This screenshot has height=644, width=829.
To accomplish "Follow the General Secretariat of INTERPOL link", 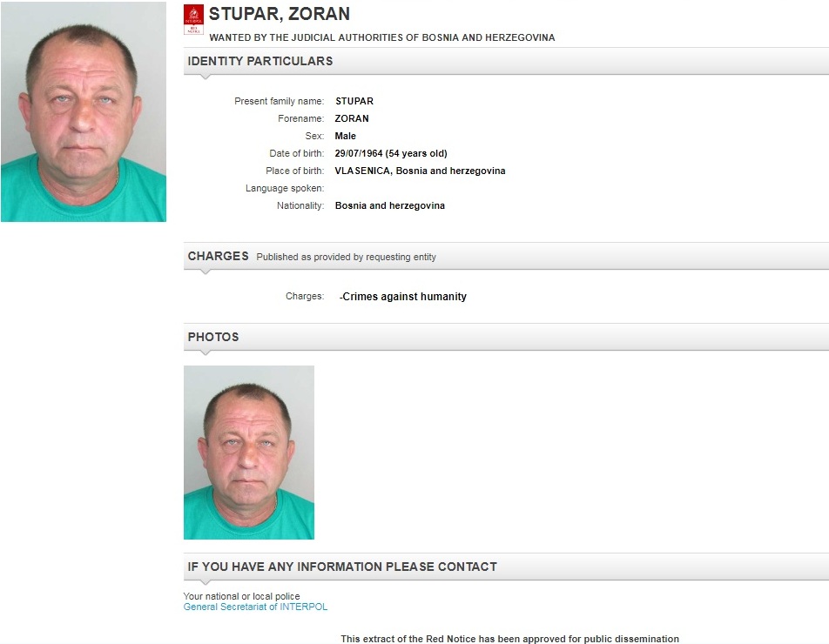I will (255, 607).
